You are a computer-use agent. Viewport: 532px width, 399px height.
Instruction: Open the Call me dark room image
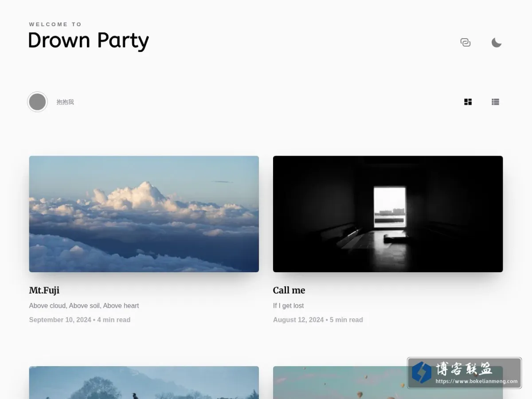(388, 214)
